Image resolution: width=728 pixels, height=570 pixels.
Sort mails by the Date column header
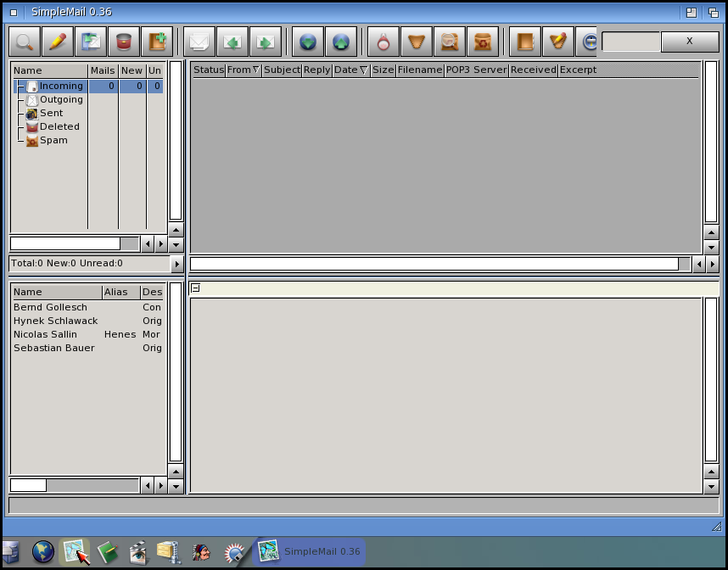point(351,70)
